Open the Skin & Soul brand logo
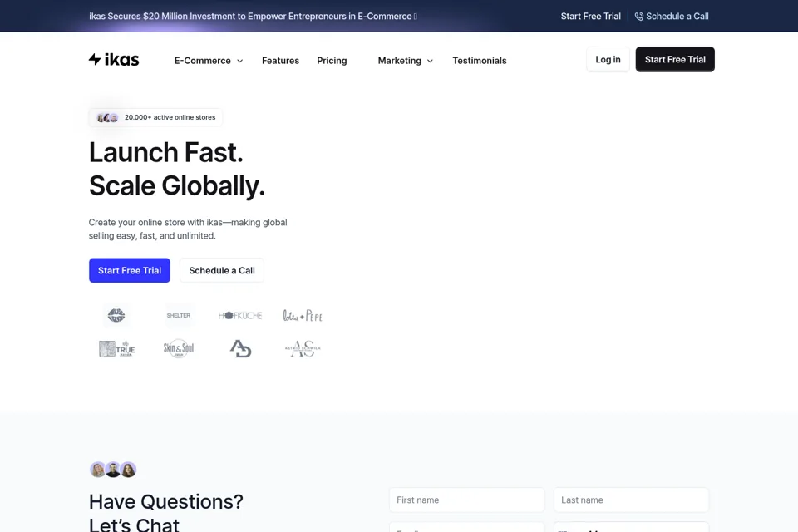Image resolution: width=798 pixels, height=532 pixels. point(178,349)
